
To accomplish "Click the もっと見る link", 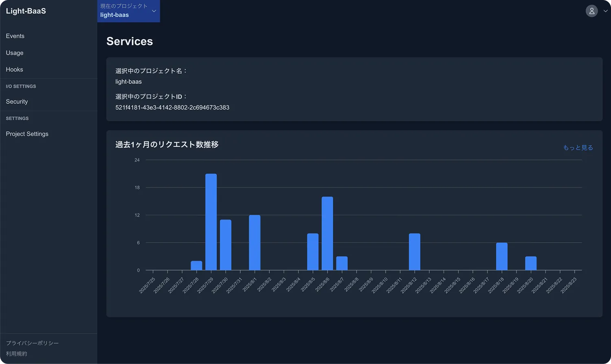I will coord(578,147).
